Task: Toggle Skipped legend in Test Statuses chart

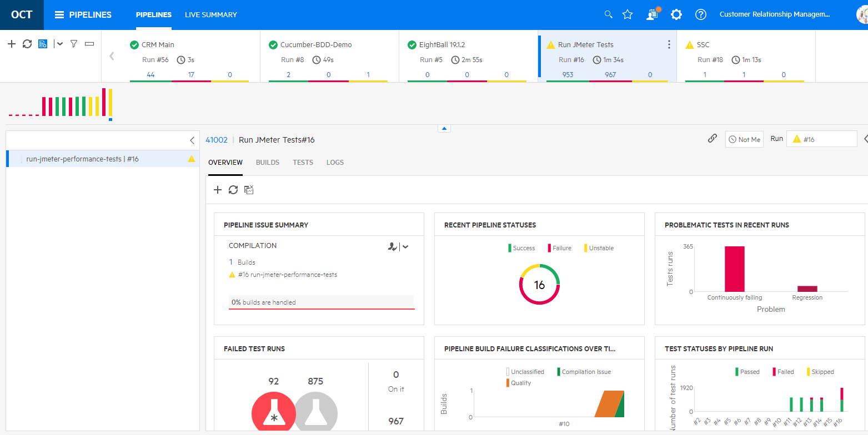Action: (x=820, y=372)
